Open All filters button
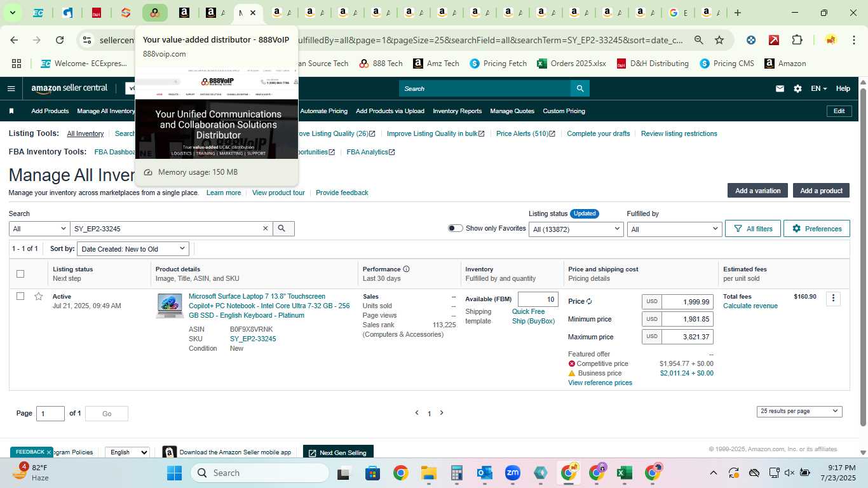 (x=753, y=229)
